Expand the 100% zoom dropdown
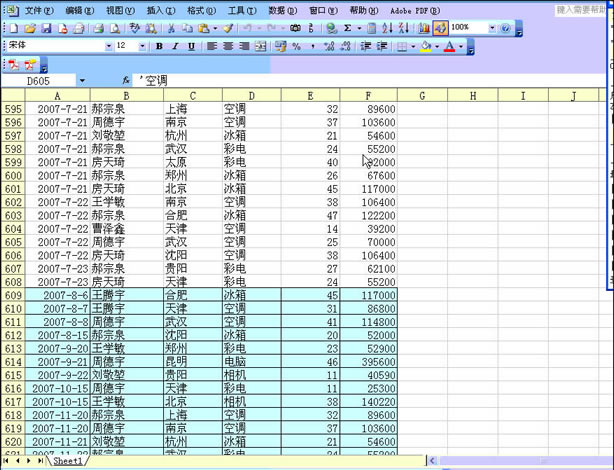614x470 pixels. pyautogui.click(x=492, y=28)
